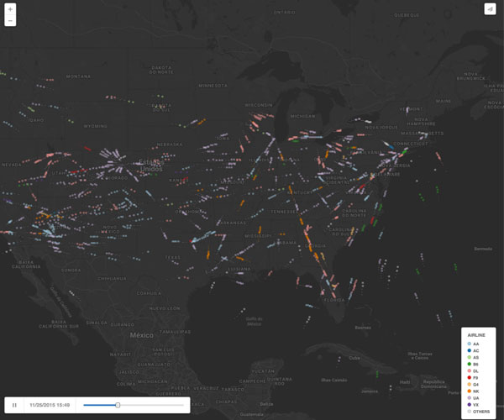Click the Florida state label
504x420 pixels.
coord(334,300)
